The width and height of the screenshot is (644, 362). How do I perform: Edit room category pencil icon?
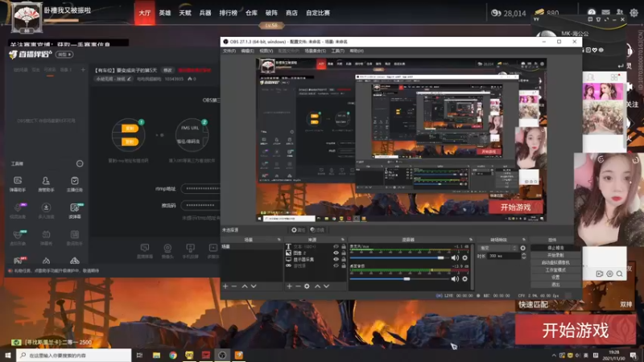click(x=129, y=79)
